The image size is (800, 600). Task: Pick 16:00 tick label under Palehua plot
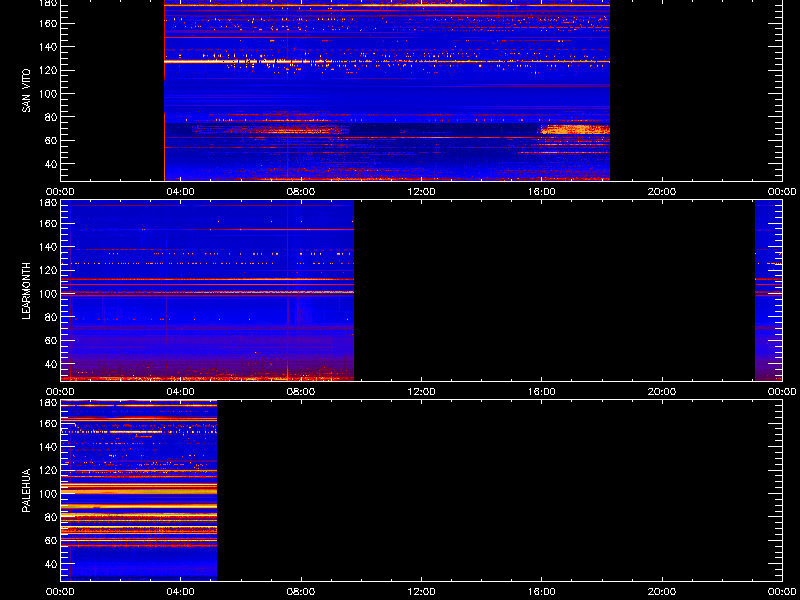coord(541,592)
